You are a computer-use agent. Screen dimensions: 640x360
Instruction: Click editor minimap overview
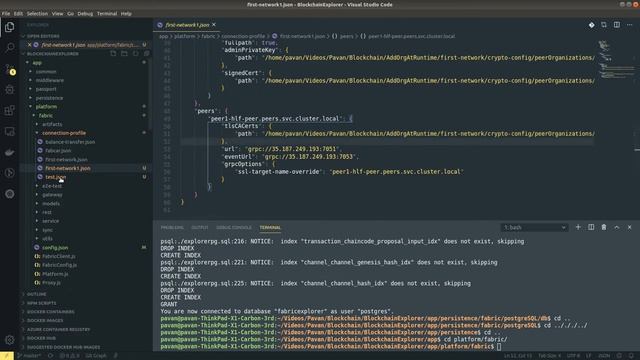click(x=615, y=59)
